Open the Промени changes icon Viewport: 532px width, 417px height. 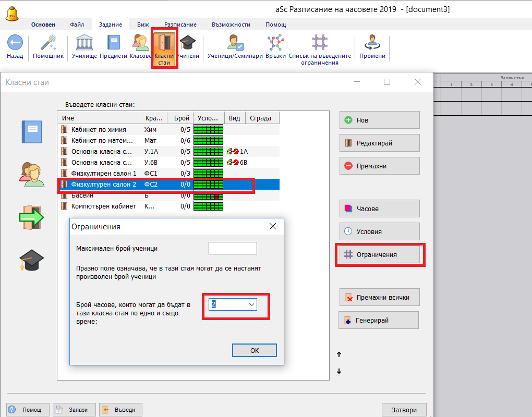point(372,44)
